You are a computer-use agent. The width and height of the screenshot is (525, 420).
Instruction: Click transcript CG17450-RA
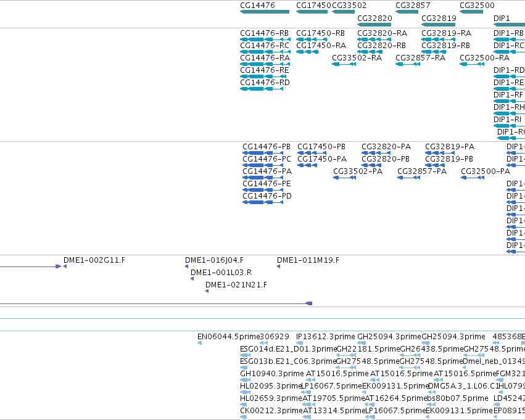pyautogui.click(x=307, y=52)
